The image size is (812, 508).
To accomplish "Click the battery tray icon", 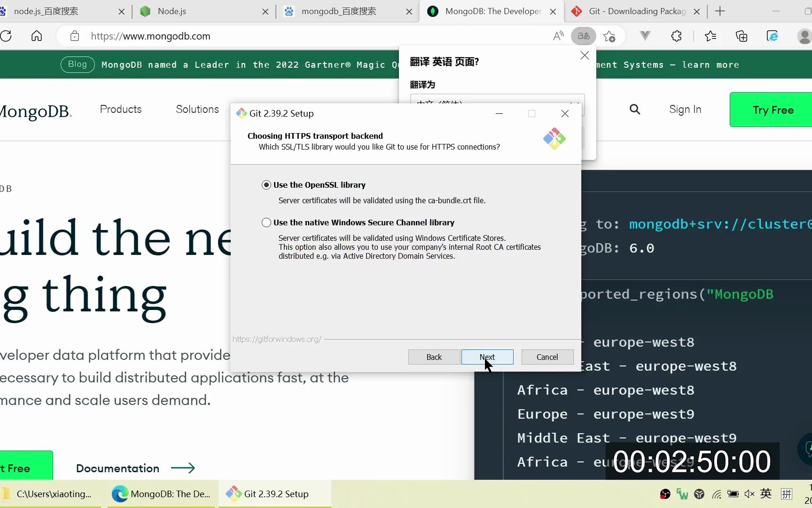I will tap(733, 494).
